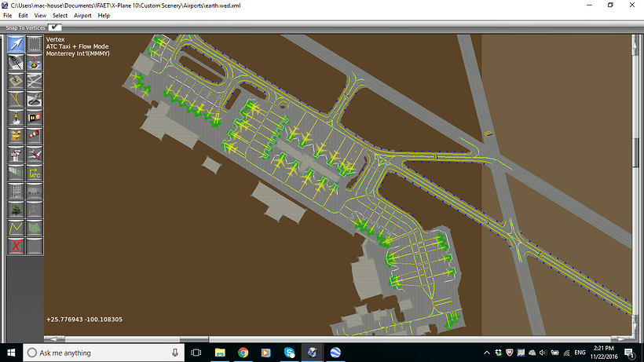Choose the dotted String tool
644x362 pixels.
pos(35,210)
